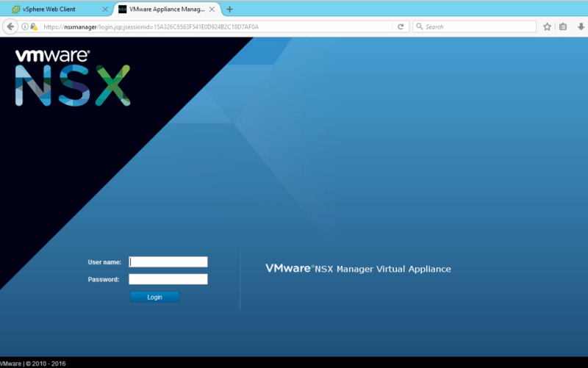Open downloads with the down arrow icon

click(x=579, y=26)
